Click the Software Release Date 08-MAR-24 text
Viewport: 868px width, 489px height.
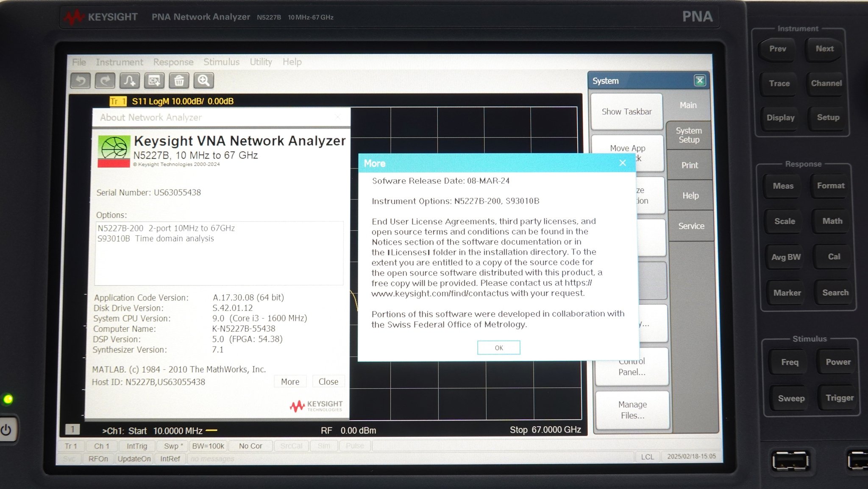coord(441,181)
